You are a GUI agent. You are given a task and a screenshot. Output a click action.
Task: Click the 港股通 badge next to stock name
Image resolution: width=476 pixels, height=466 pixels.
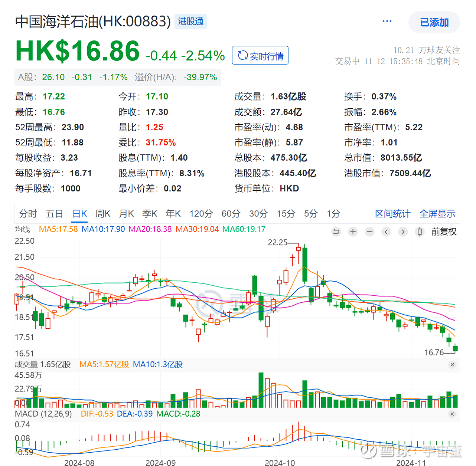[190, 21]
